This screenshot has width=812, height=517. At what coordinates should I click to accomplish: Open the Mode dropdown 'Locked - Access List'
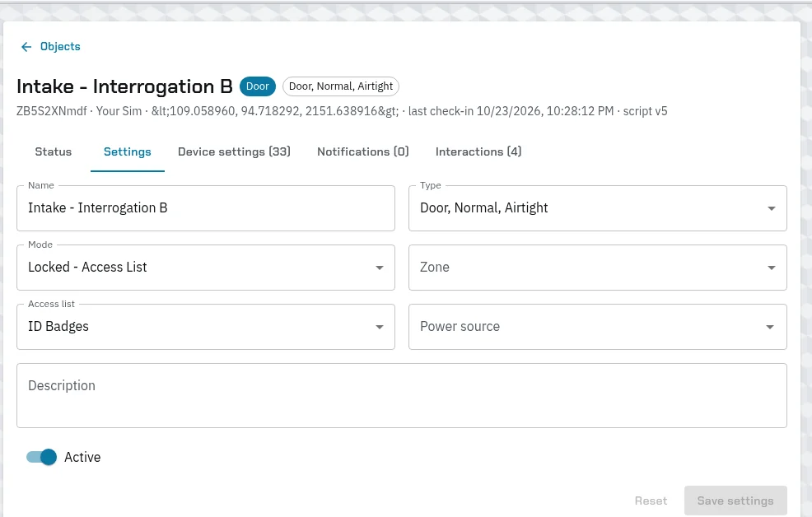[x=206, y=268]
